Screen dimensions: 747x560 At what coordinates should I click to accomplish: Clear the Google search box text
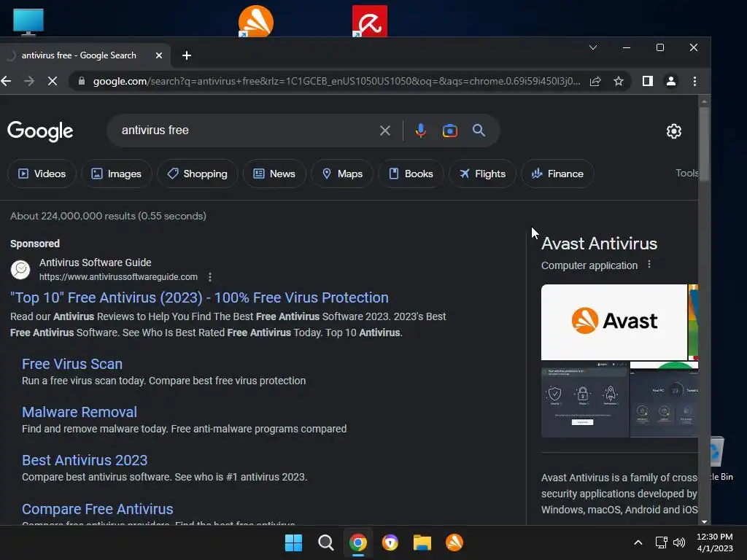click(385, 131)
